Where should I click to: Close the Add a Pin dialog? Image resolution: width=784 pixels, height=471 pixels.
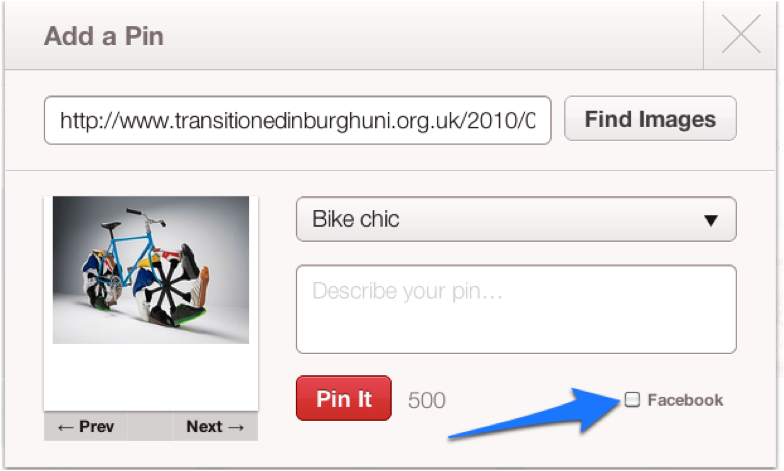tap(741, 34)
